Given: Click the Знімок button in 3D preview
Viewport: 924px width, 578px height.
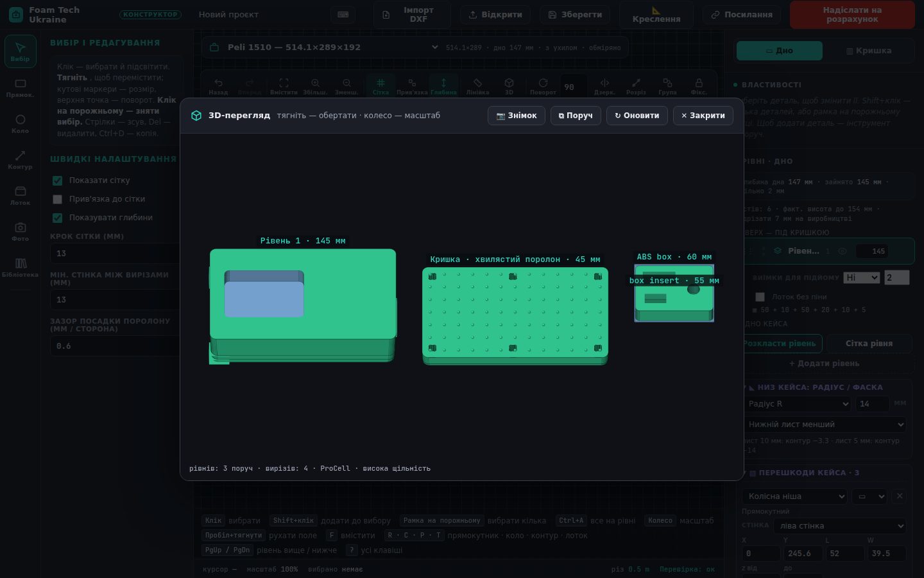Looking at the screenshot, I should (517, 116).
